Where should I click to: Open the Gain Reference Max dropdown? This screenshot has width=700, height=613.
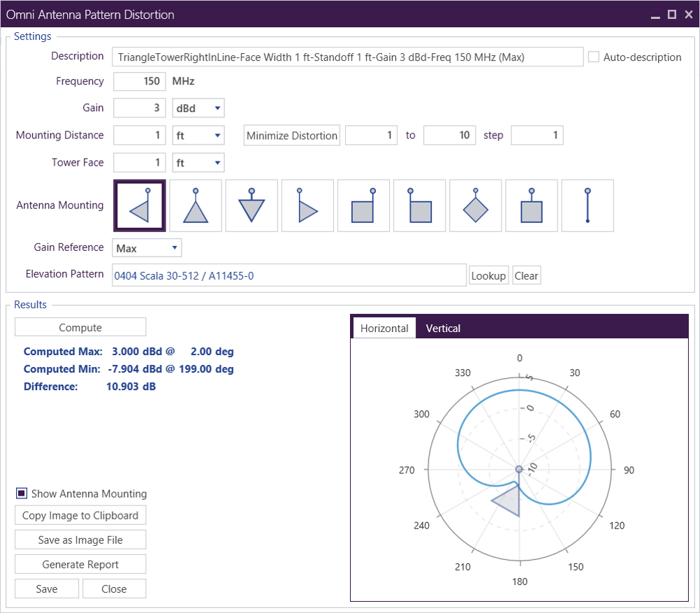tap(146, 248)
